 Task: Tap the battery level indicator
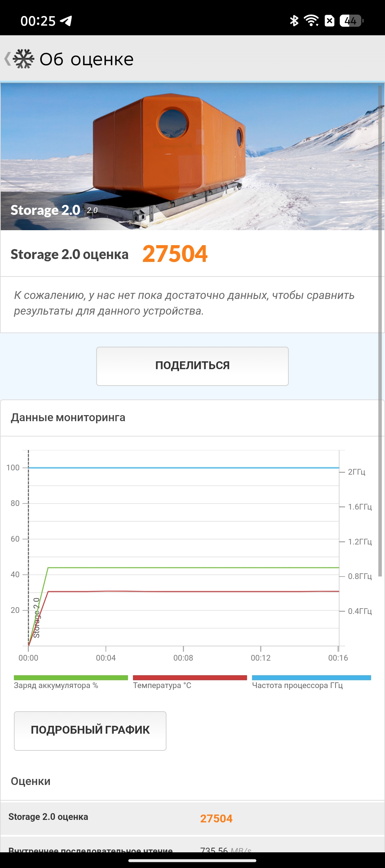pos(351,21)
